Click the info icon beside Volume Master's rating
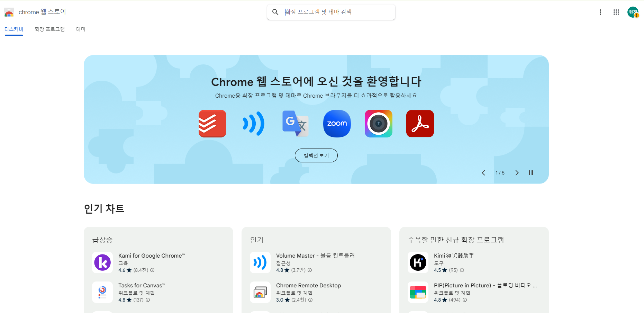 click(x=310, y=270)
